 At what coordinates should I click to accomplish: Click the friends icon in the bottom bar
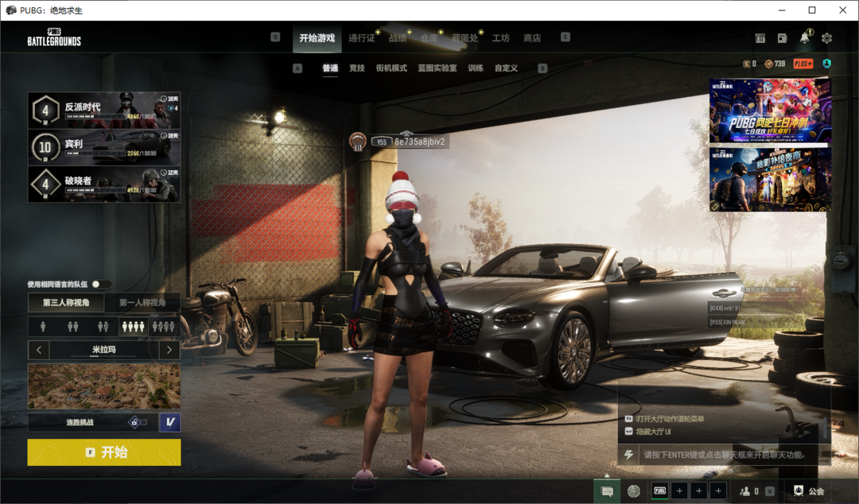click(745, 491)
